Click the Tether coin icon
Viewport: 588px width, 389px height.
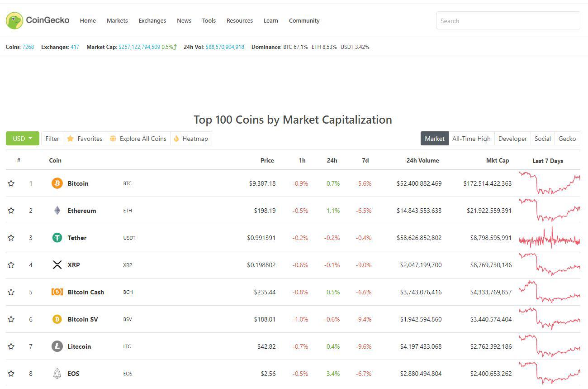(57, 237)
